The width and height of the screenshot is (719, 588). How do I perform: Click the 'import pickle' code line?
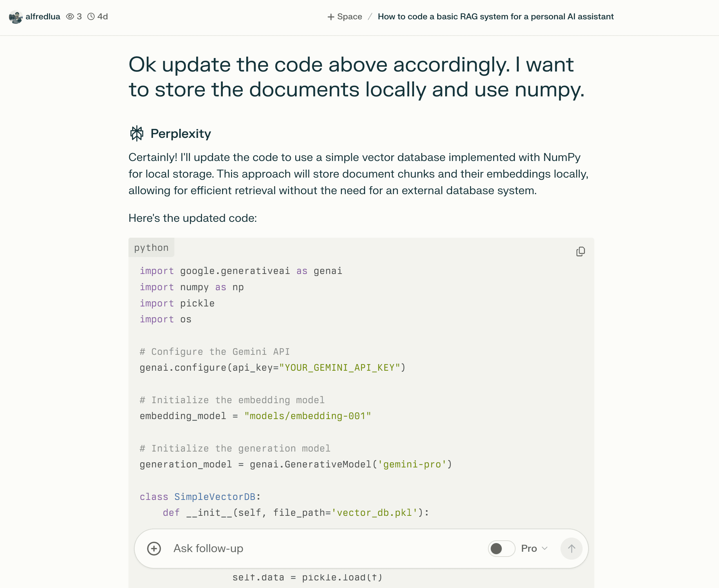(x=177, y=303)
